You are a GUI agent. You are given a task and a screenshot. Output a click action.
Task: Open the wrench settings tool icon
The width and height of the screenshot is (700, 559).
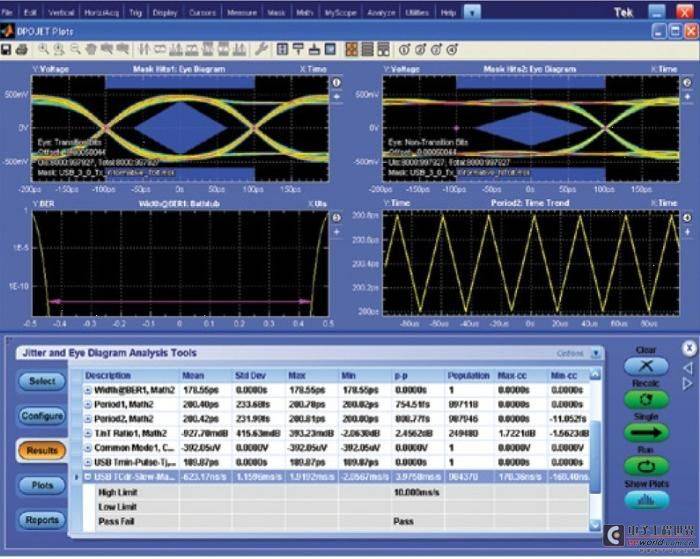[262, 49]
